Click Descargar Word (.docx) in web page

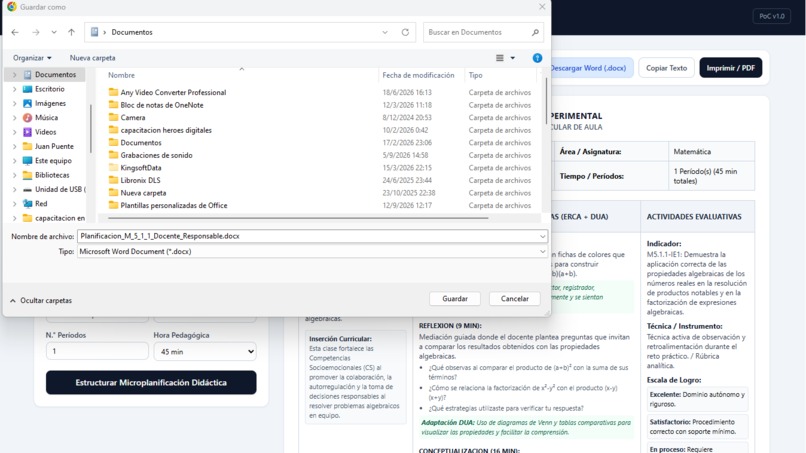(591, 68)
